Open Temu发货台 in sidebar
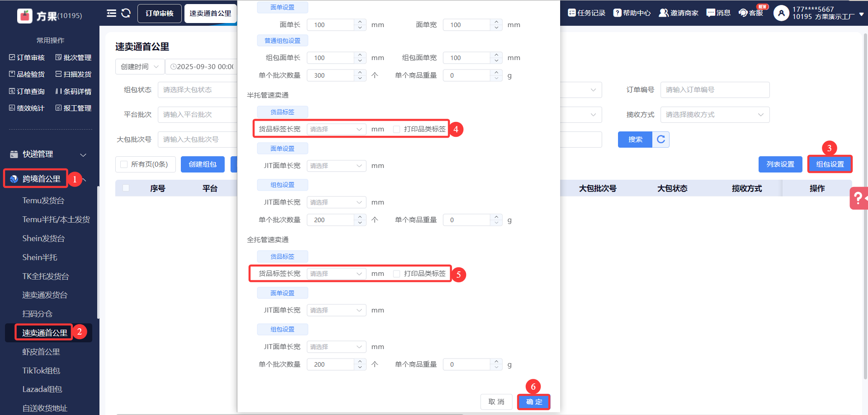The image size is (868, 415). [x=43, y=201]
